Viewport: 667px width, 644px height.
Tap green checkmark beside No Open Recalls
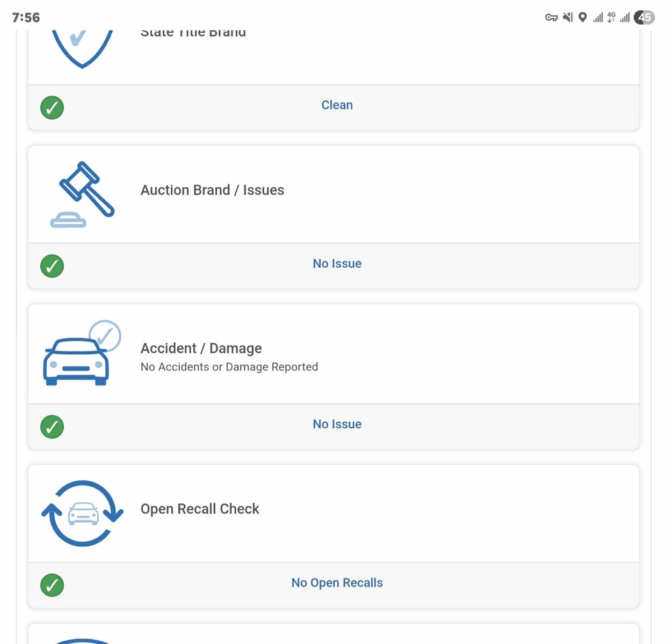pyautogui.click(x=52, y=585)
